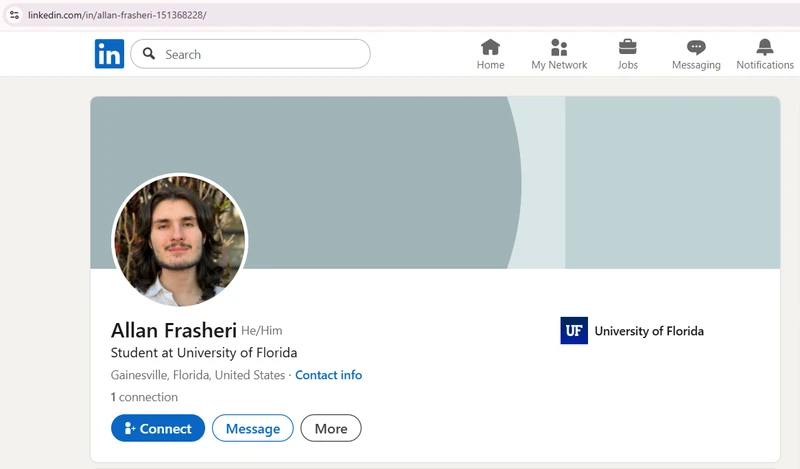Click the search magnifier icon
Viewport: 800px width, 469px height.
[149, 54]
